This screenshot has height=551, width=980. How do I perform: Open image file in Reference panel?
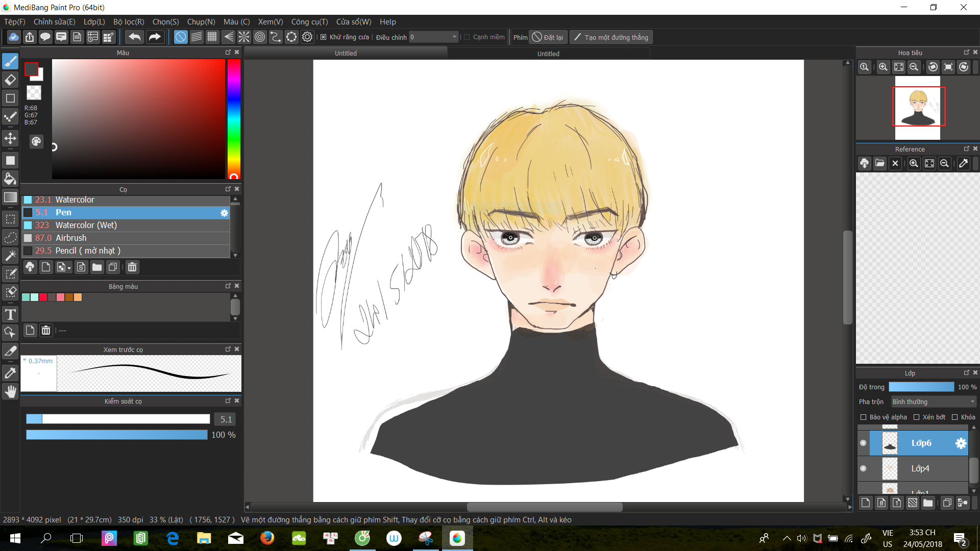[x=879, y=163]
